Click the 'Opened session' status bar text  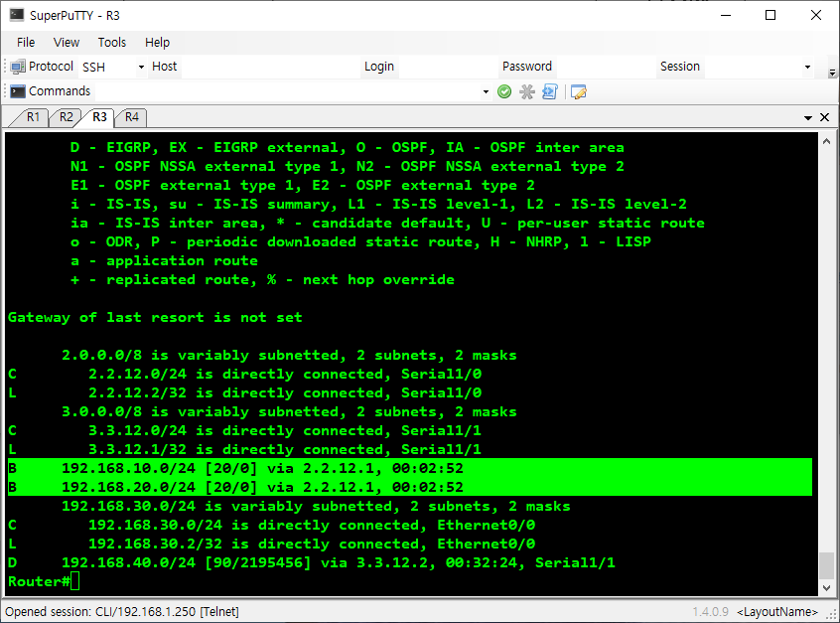coord(122,612)
